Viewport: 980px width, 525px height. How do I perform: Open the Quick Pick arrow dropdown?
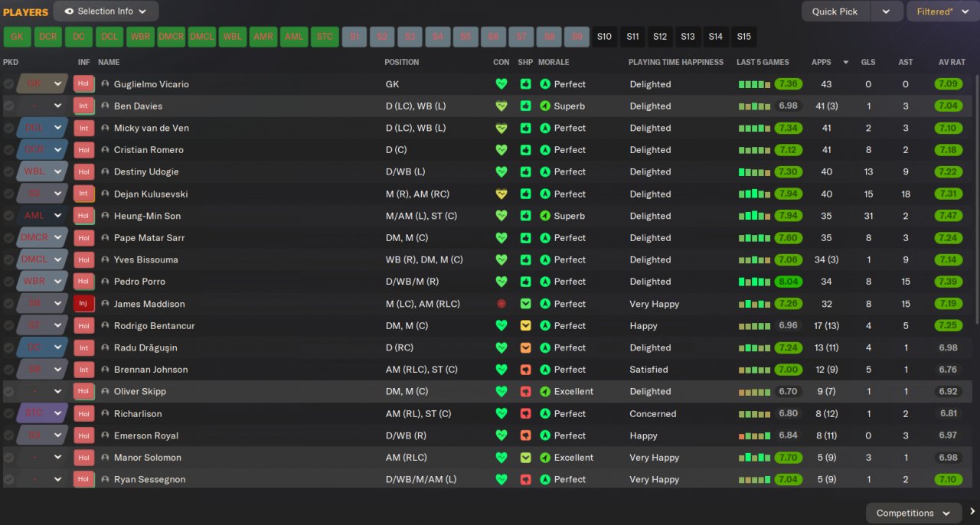click(887, 11)
